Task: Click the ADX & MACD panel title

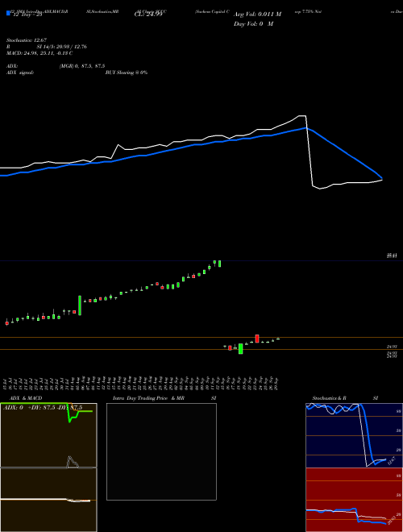Action: click(26, 398)
